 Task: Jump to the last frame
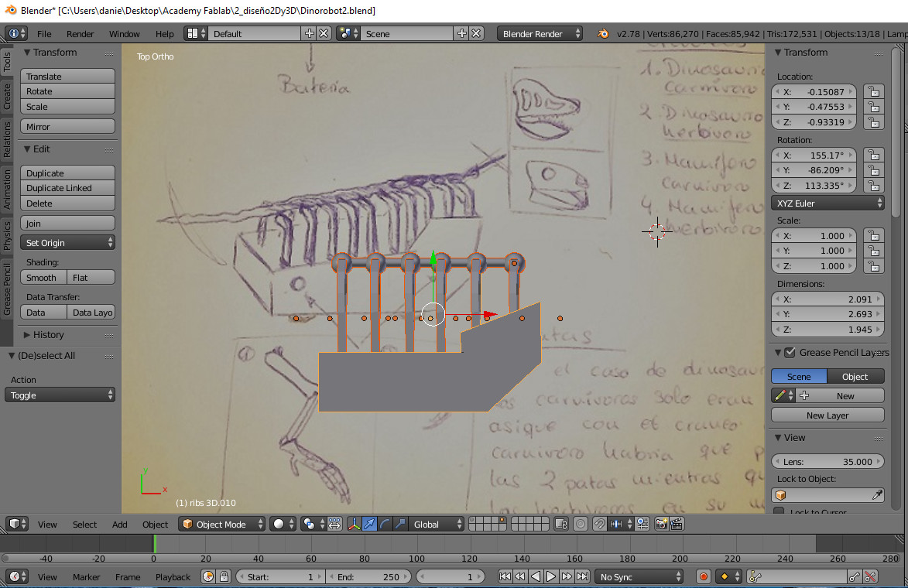pyautogui.click(x=583, y=576)
